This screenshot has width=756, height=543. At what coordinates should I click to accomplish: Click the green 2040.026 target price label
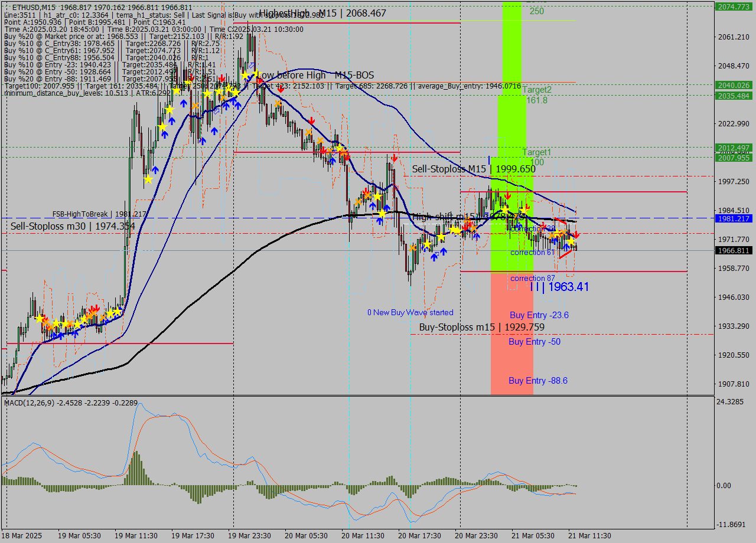[x=732, y=86]
